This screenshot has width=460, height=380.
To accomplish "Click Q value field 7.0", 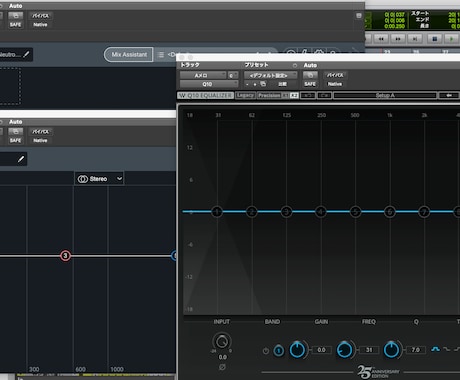I will tap(415, 350).
